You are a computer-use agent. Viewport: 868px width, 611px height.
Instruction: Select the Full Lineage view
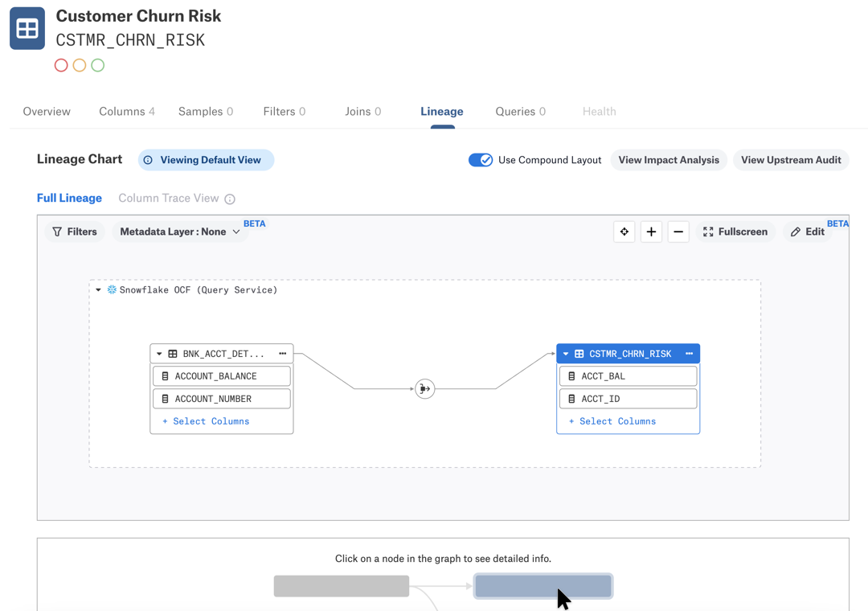[69, 199]
